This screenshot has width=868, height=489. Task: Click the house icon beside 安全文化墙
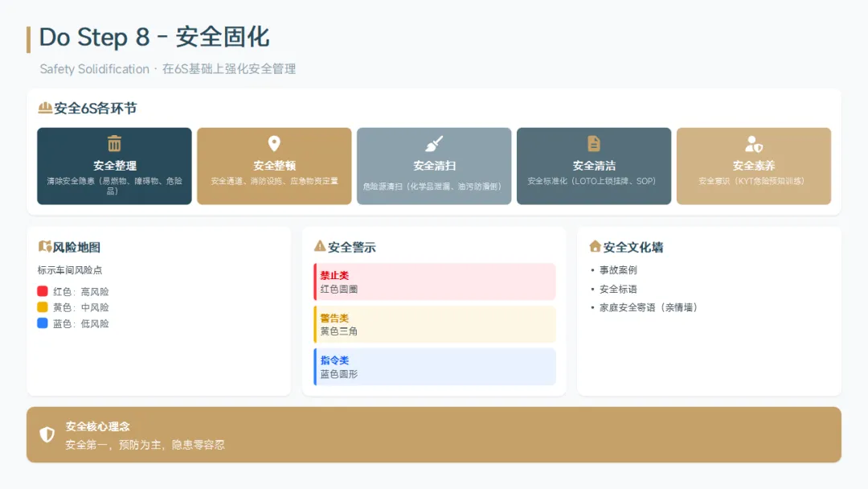click(x=595, y=246)
